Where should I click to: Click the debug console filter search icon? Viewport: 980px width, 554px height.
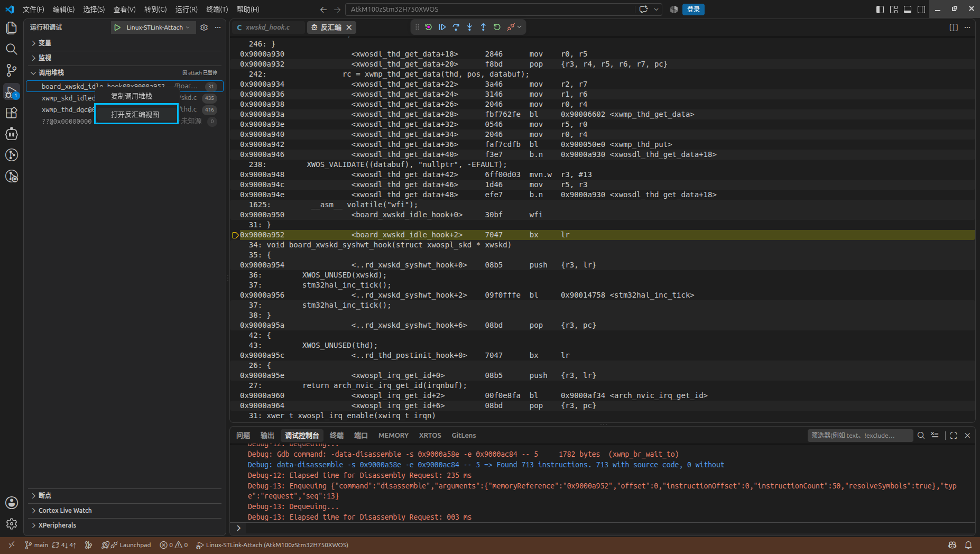pyautogui.click(x=921, y=436)
